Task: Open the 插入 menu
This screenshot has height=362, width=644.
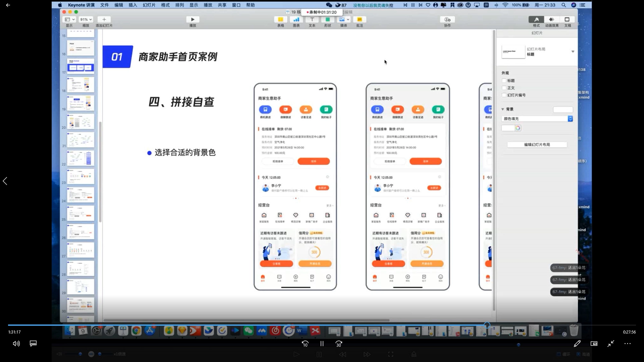Action: point(133,5)
